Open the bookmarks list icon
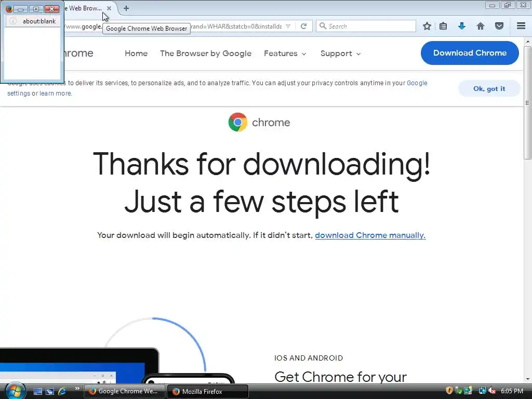The height and width of the screenshot is (399, 532). (443, 26)
